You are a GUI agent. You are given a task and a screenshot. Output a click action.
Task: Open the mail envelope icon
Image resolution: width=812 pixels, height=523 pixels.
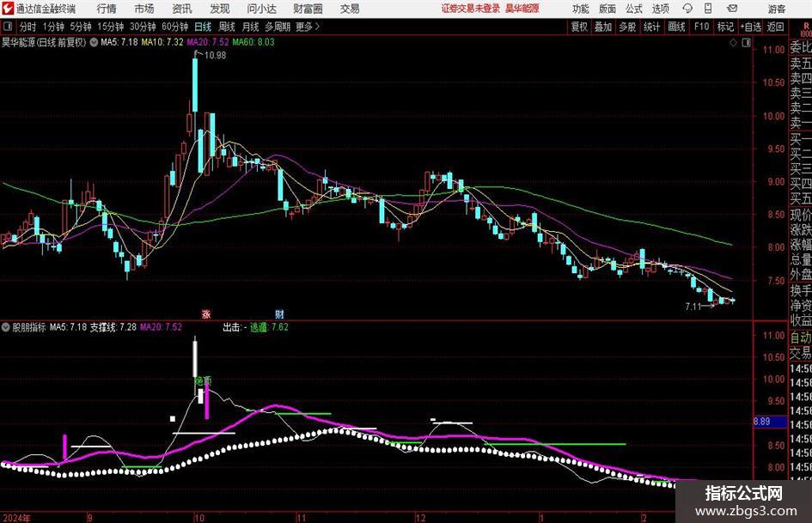pyautogui.click(x=732, y=9)
